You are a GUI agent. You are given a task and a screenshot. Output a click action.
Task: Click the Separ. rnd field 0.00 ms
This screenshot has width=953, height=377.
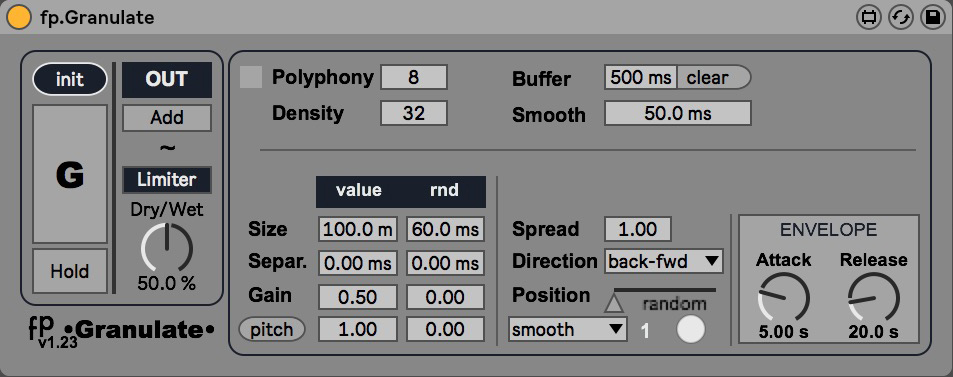click(446, 263)
